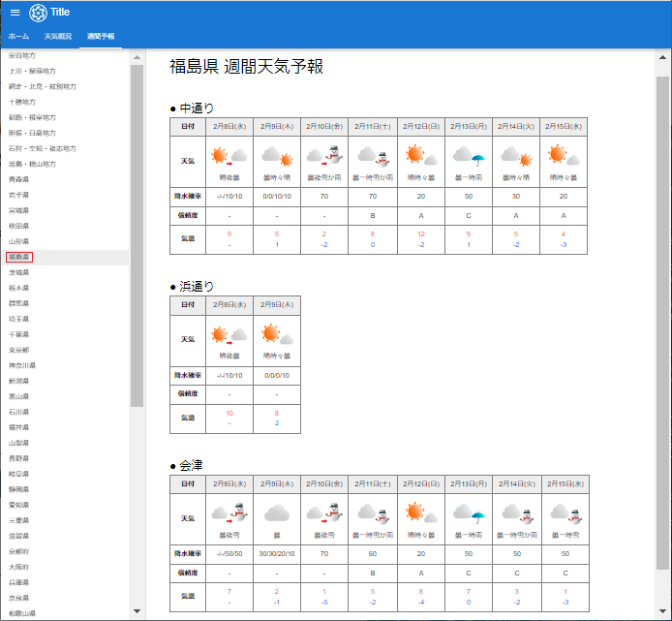Click the main content scrollbar thumb

[x=662, y=324]
